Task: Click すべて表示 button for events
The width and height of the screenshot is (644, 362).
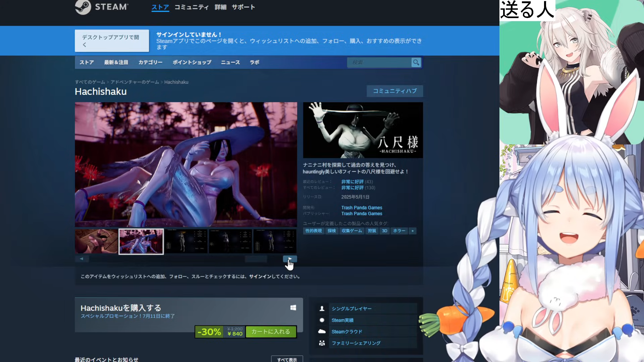Action: click(287, 359)
